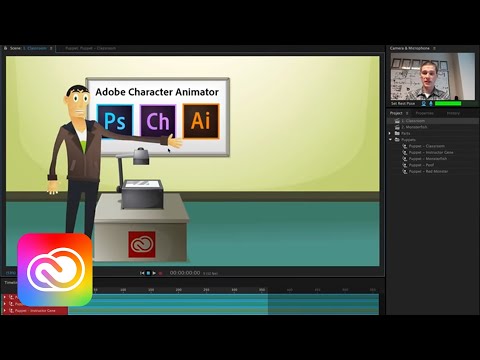This screenshot has width=480, height=360.
Task: Click puppet icon beside Puppet - Classroom
Action: click(x=404, y=146)
